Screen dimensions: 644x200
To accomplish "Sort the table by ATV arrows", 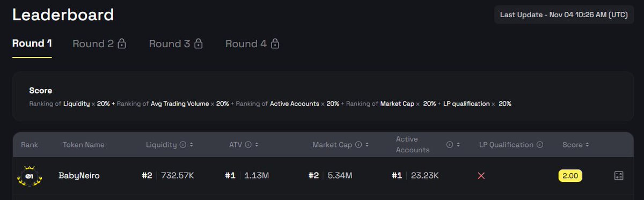I will coord(257,145).
